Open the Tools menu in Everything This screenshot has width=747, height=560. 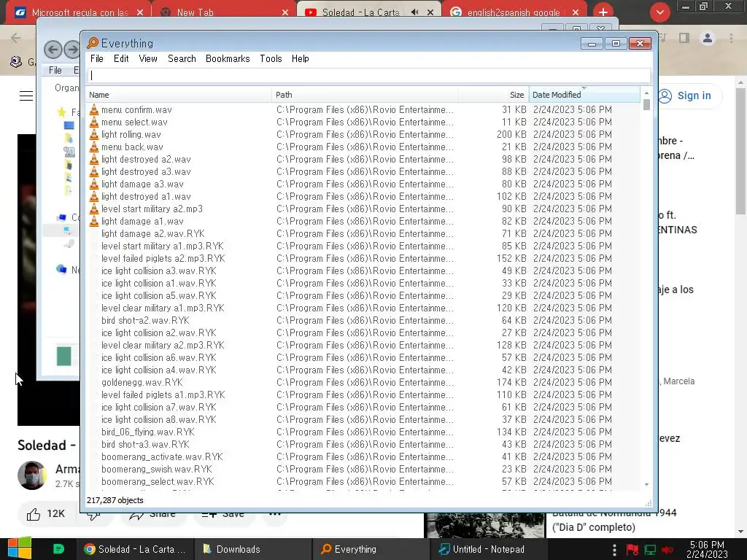271,58
